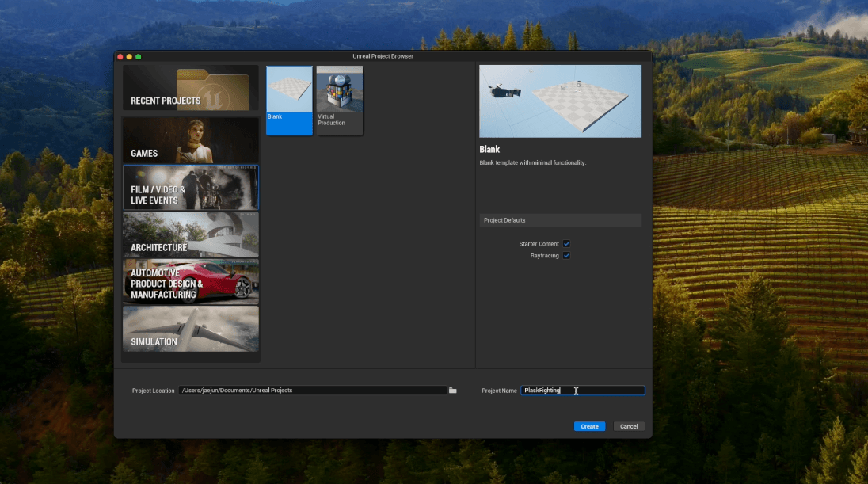Choose Automotive Product Design & Manufacturing category

[191, 282]
